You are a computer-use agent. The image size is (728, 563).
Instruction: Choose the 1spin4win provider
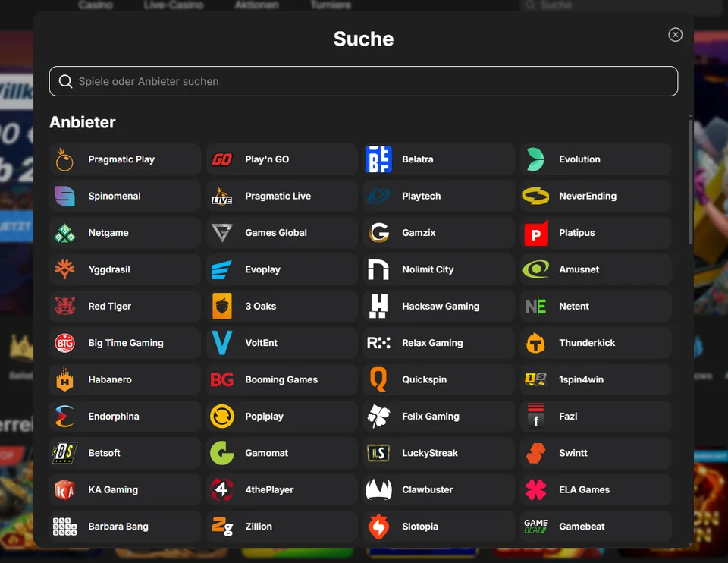[x=596, y=379]
